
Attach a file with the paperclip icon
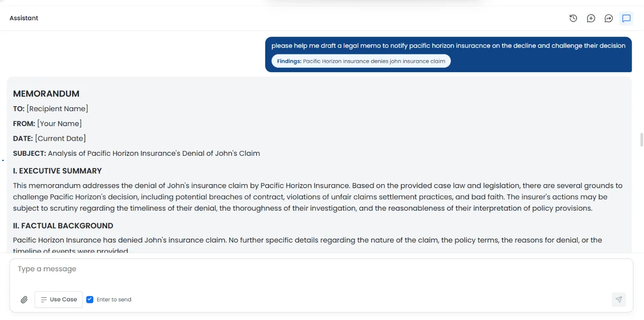tap(24, 300)
